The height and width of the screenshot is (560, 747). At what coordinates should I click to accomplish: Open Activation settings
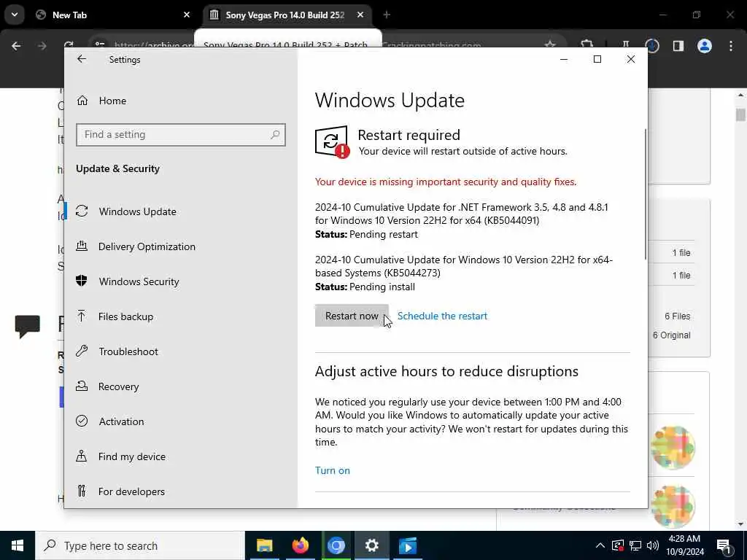coord(122,421)
